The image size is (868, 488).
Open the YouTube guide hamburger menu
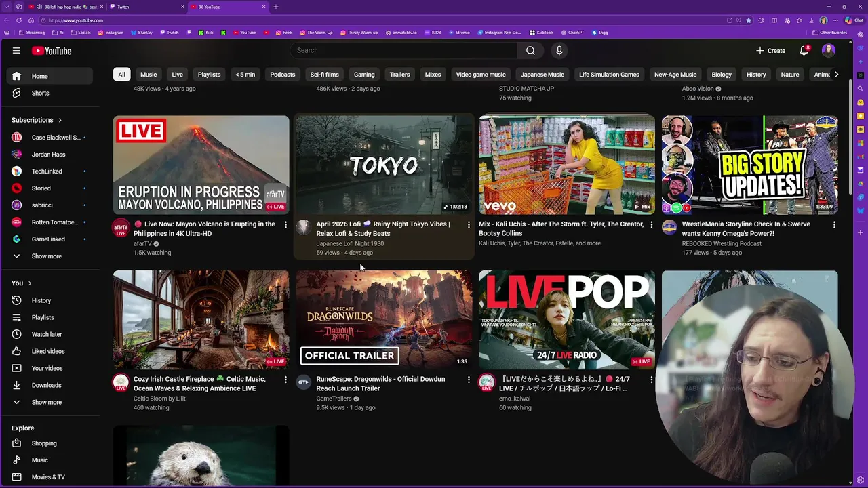coord(16,50)
